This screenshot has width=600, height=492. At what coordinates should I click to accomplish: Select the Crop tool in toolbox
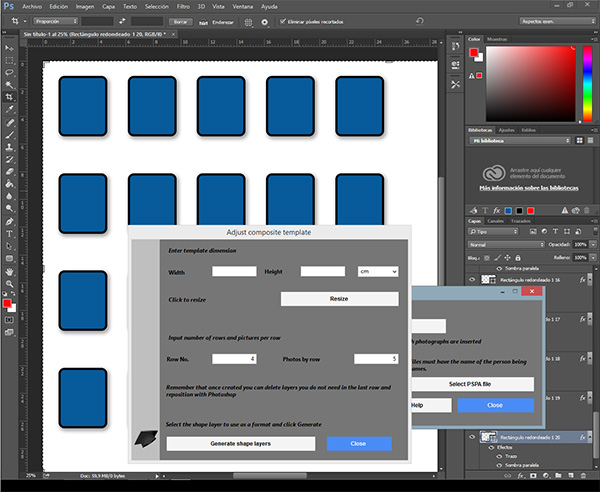tap(9, 97)
